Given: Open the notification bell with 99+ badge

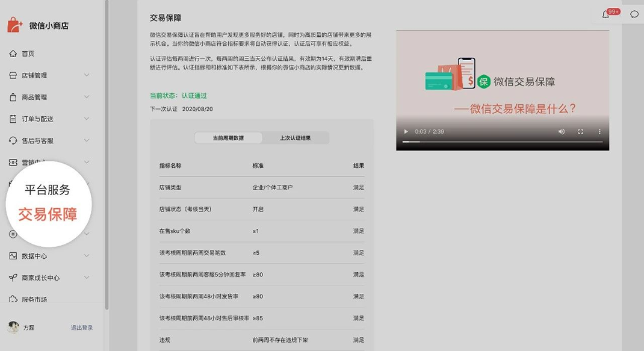Looking at the screenshot, I should coord(605,14).
